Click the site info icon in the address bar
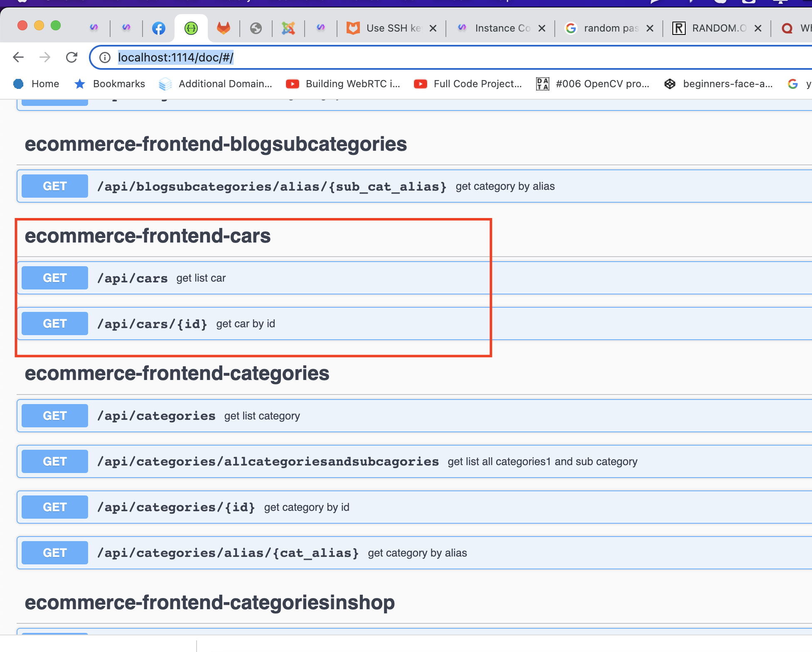This screenshot has height=652, width=812. click(x=105, y=57)
